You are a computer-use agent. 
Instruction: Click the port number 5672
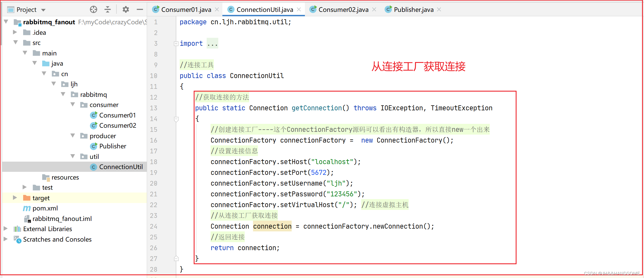(x=319, y=172)
